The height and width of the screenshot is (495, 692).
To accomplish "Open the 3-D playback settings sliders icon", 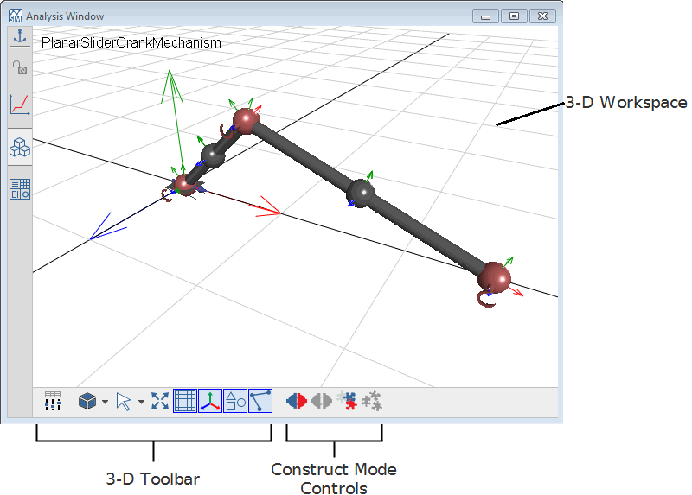I will pyautogui.click(x=53, y=401).
